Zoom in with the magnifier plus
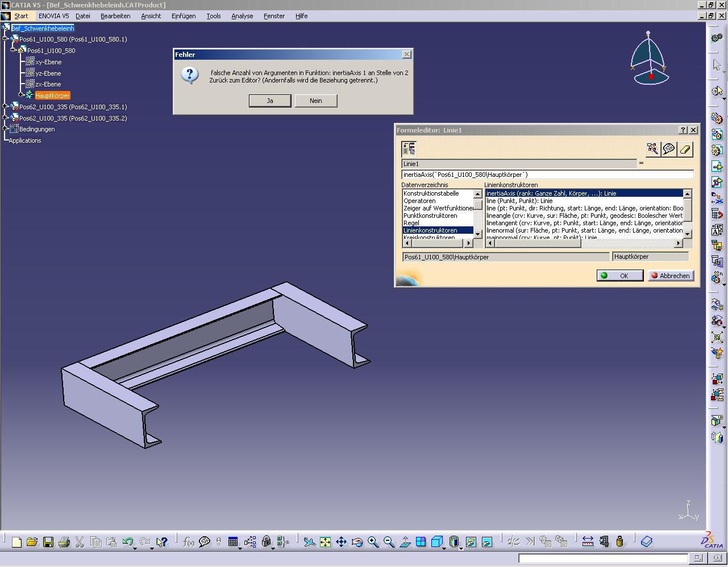 [x=373, y=542]
